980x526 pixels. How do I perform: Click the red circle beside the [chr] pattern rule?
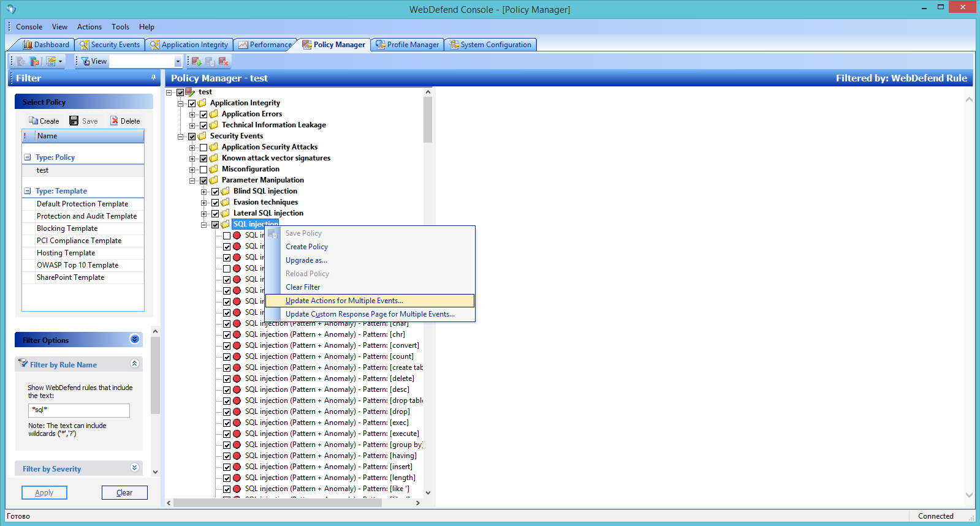coord(237,335)
